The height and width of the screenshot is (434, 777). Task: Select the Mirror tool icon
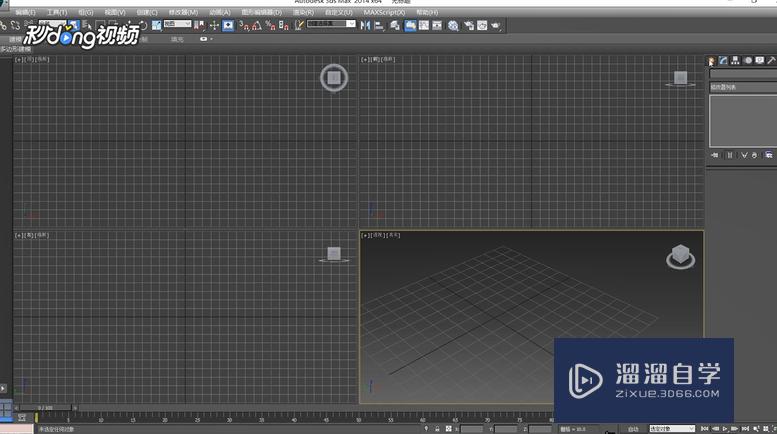point(365,26)
